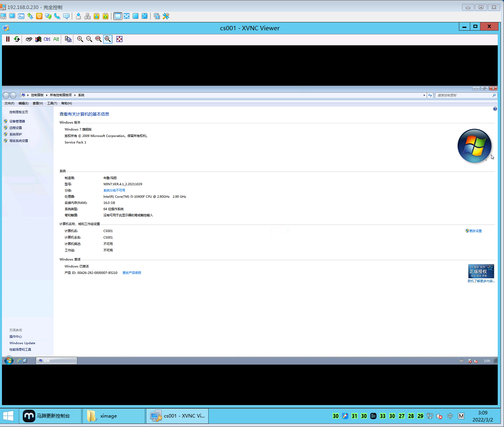Click the wrench and screwdriver tools icon
The image size is (504, 427).
[x=166, y=16]
